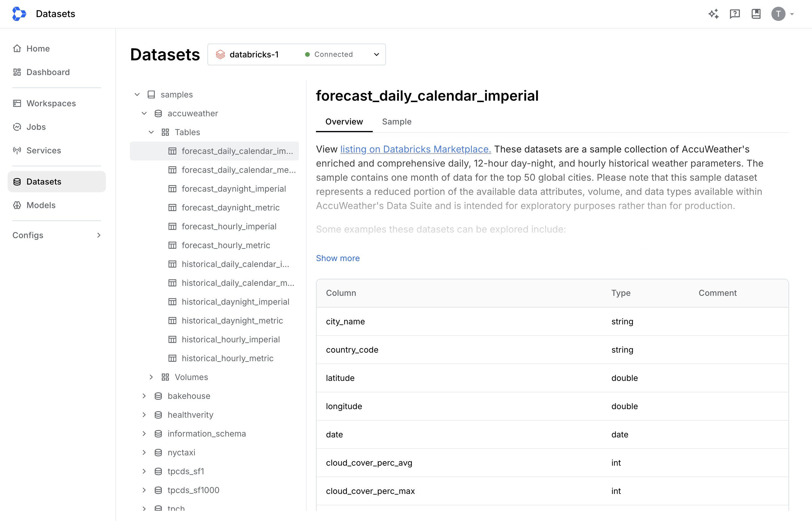The height and width of the screenshot is (521, 812).
Task: Click the sparkle AI assistant icon
Action: 713,14
